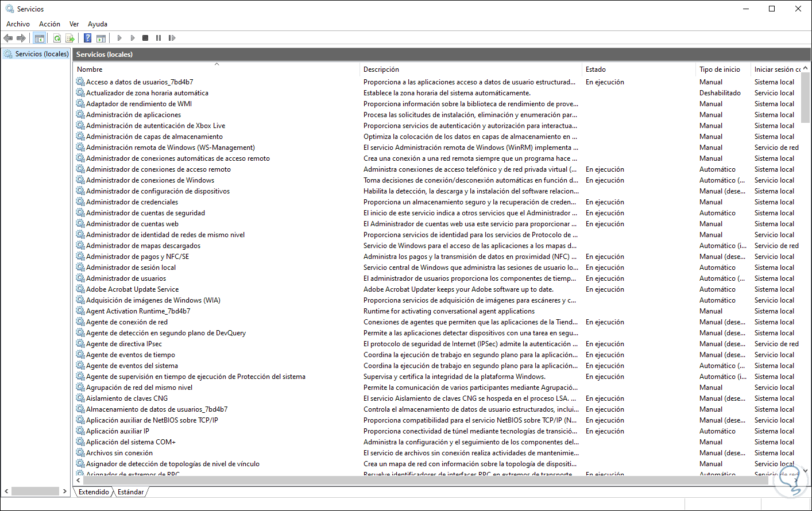Click gear icon beside Administrador de credenciales
The width and height of the screenshot is (812, 511).
tap(80, 202)
